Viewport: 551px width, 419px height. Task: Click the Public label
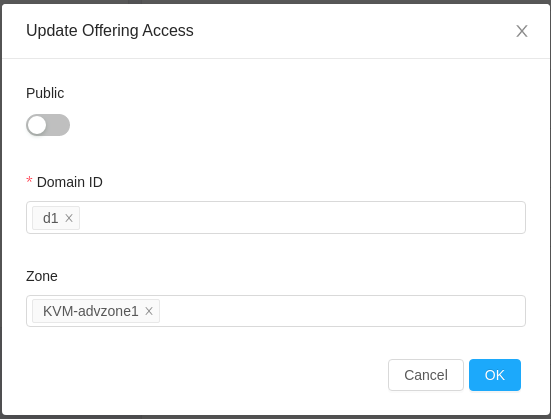pyautogui.click(x=45, y=93)
